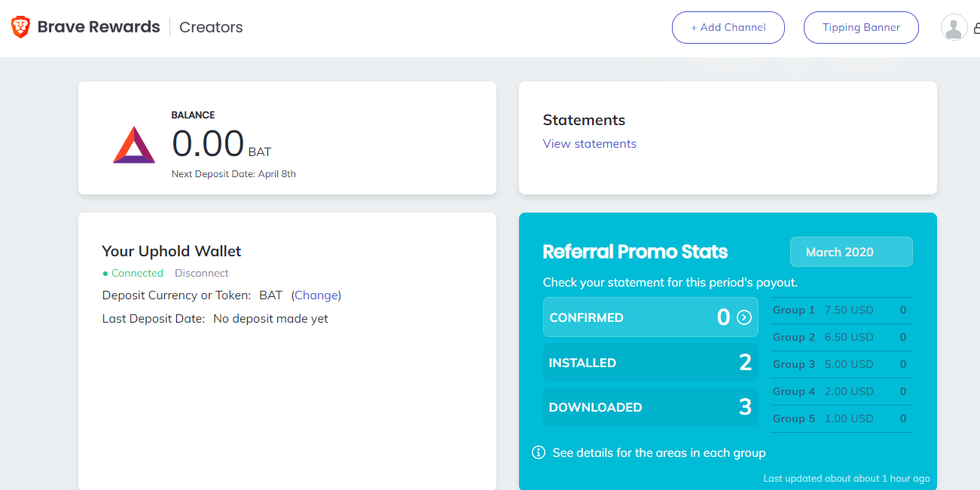This screenshot has height=490, width=980.
Task: Open the Tipping Banner button
Action: point(861,28)
